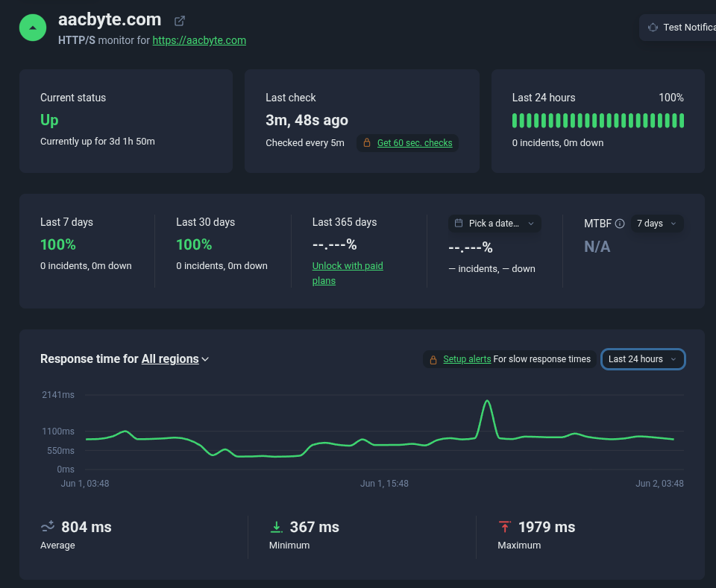The image size is (716, 588).
Task: Click the green up-status circle icon
Action: point(32,28)
